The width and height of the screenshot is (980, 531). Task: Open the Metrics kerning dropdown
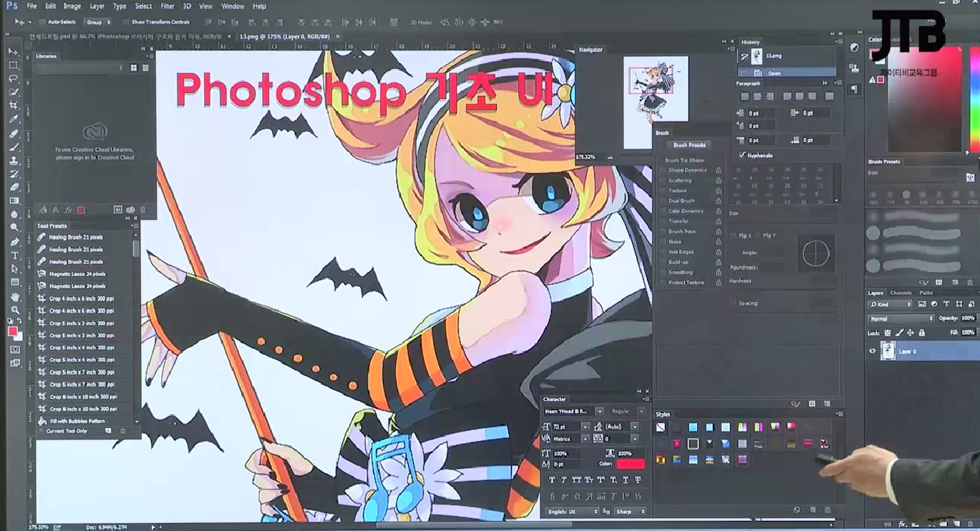585,439
